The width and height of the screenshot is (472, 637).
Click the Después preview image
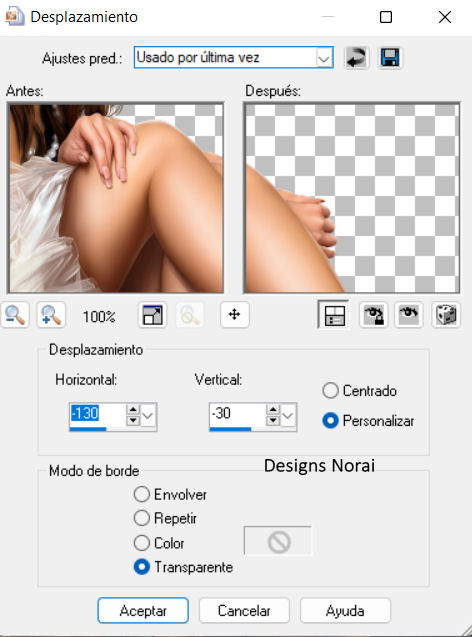click(352, 198)
